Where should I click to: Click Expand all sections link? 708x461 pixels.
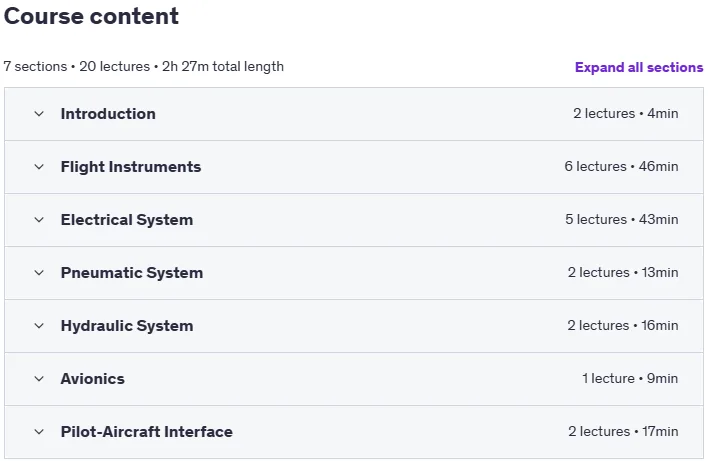(x=639, y=67)
